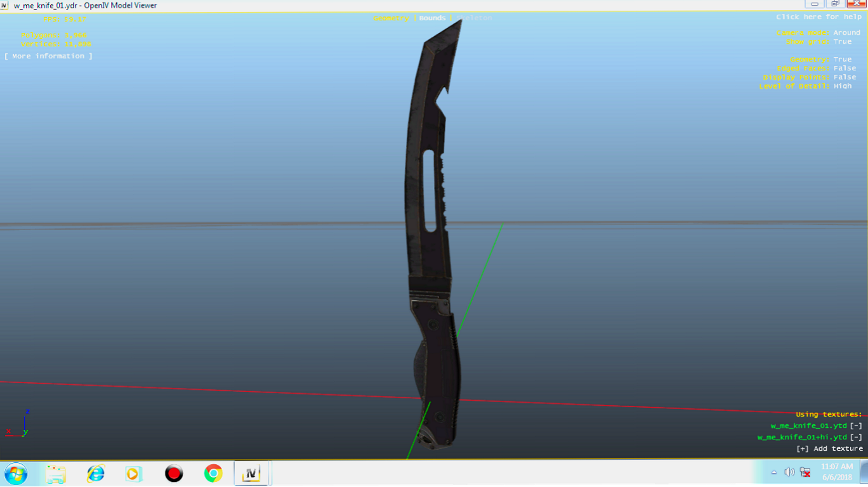868x487 pixels.
Task: Switch to the Geometry tab
Action: click(x=391, y=18)
